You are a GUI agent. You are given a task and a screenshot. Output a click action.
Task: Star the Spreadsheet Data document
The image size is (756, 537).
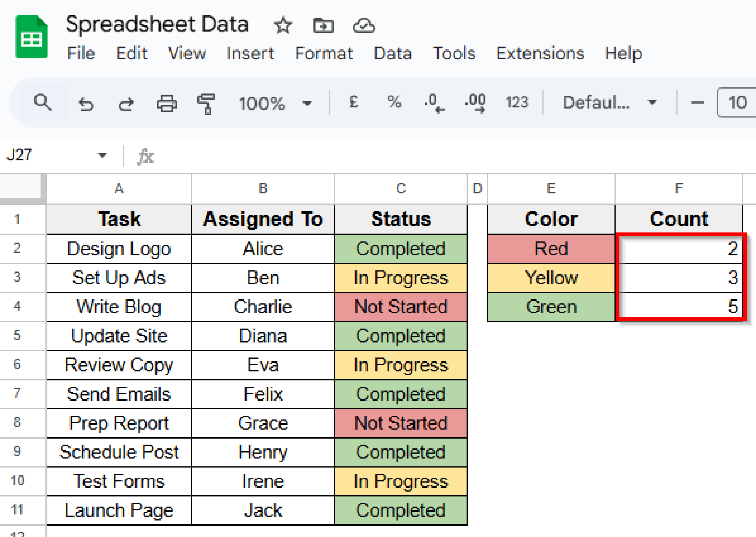point(282,25)
